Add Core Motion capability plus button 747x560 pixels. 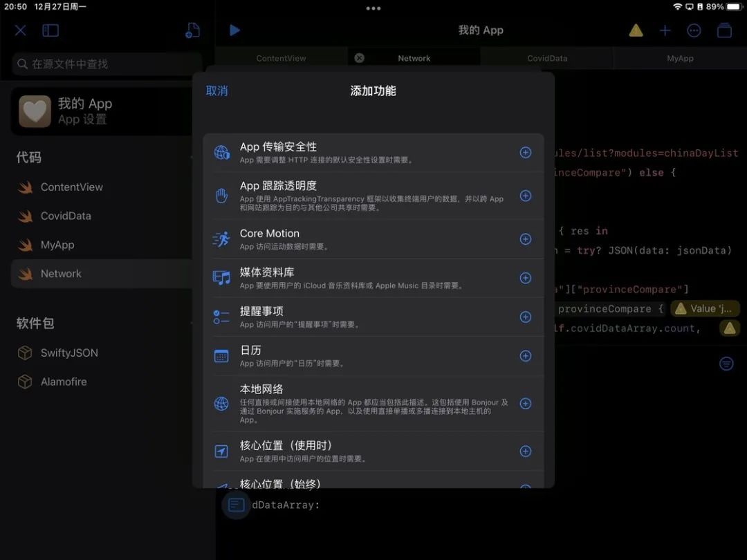pos(526,239)
